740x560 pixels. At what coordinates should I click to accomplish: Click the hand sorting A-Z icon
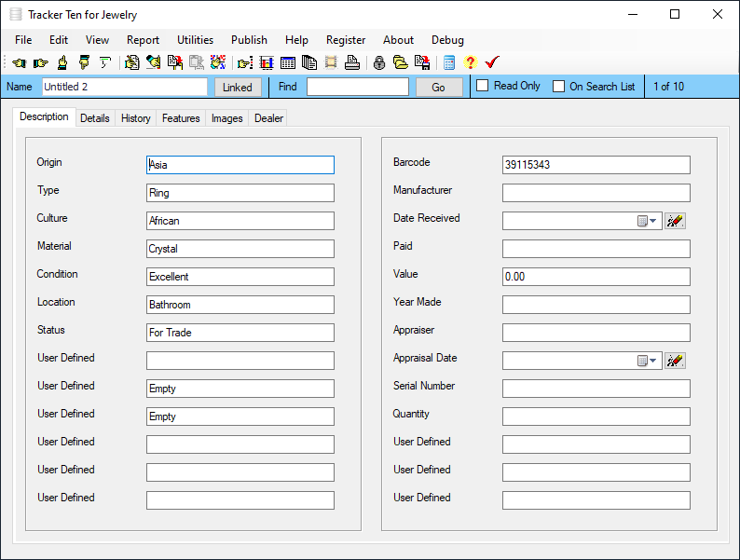218,62
